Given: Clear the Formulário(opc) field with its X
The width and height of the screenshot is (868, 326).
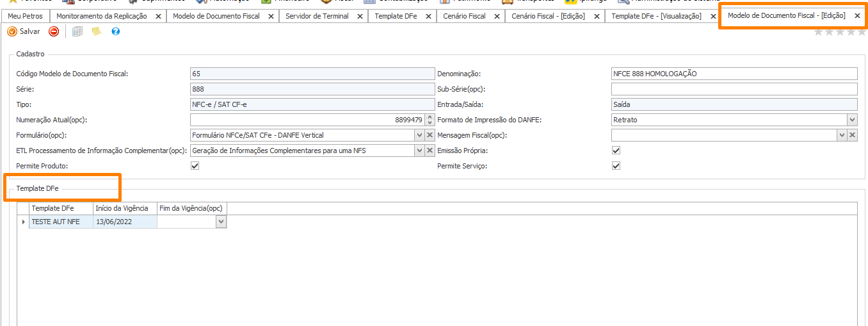Looking at the screenshot, I should pos(430,135).
